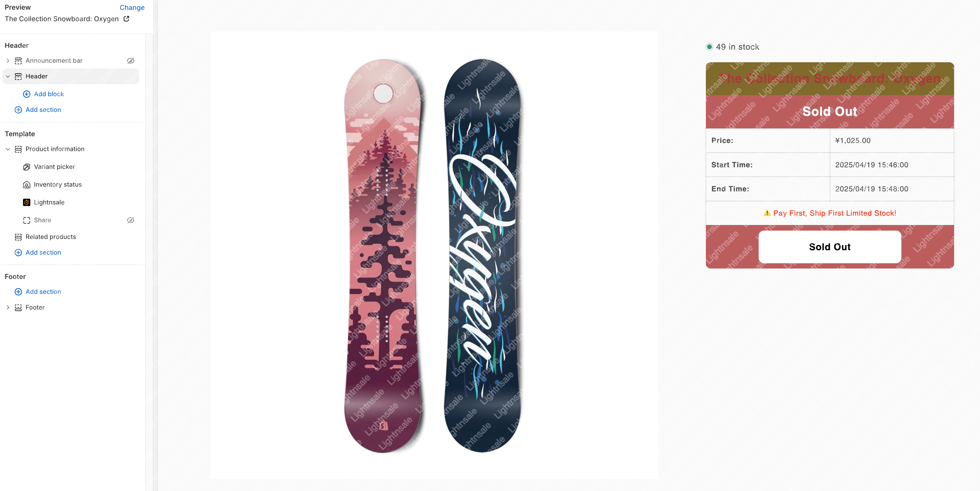Expand the Announcement bar section
980x491 pixels.
(x=8, y=60)
